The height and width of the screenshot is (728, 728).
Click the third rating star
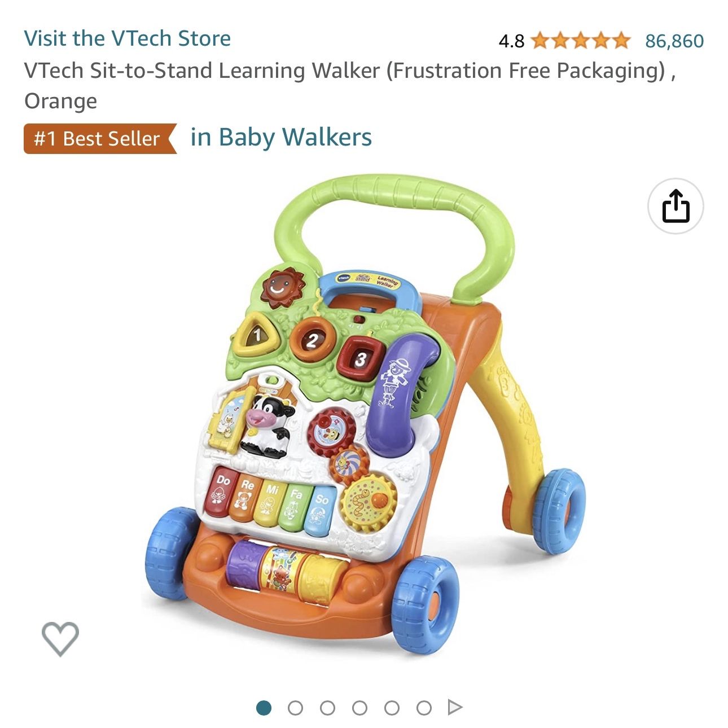click(x=581, y=41)
